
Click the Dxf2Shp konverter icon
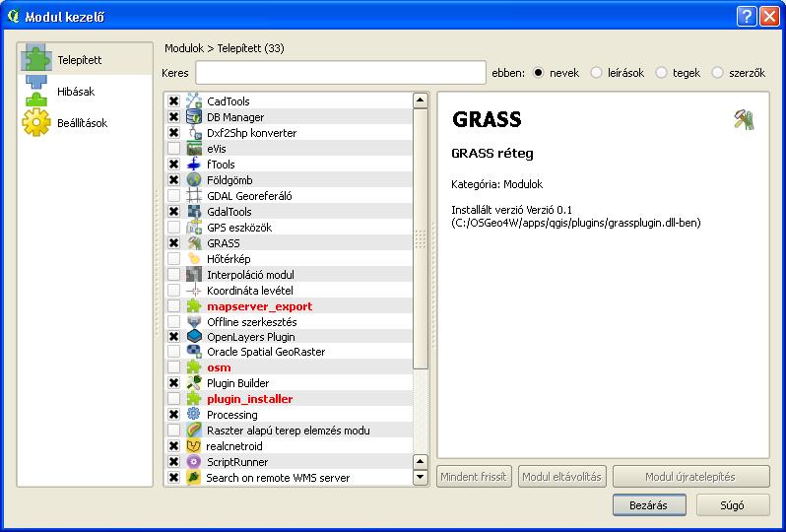click(x=194, y=133)
